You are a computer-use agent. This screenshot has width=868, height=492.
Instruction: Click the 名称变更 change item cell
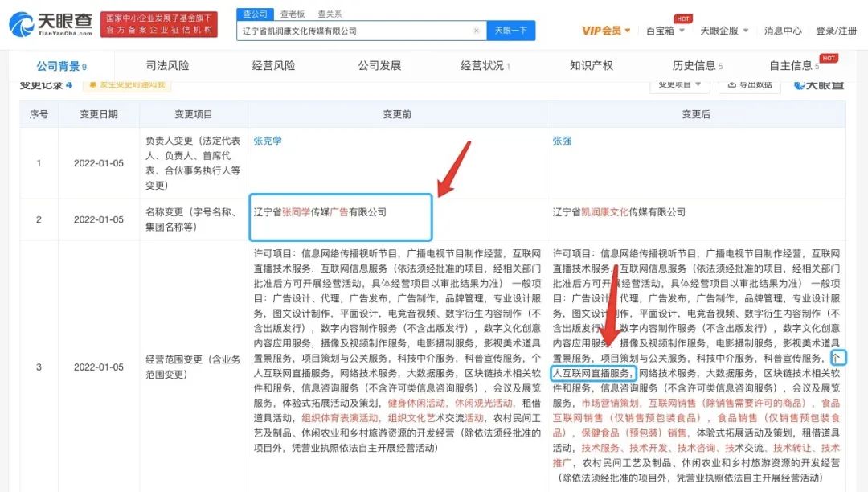click(193, 219)
